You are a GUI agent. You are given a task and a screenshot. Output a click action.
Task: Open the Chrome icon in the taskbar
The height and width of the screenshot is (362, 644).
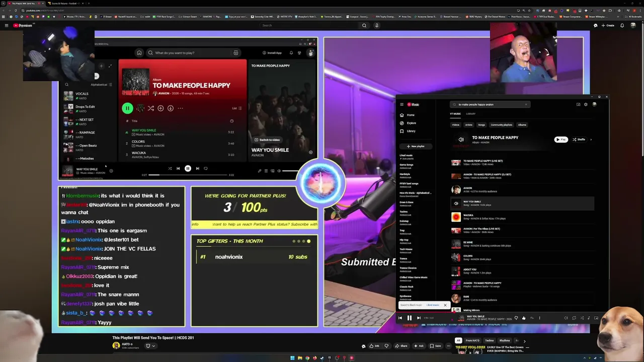tap(307, 358)
